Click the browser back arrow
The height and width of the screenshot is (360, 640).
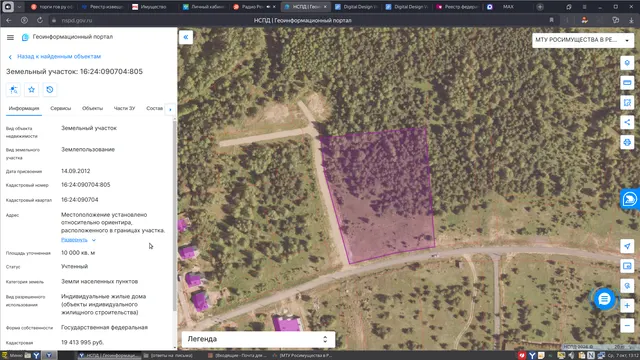pyautogui.click(x=9, y=20)
